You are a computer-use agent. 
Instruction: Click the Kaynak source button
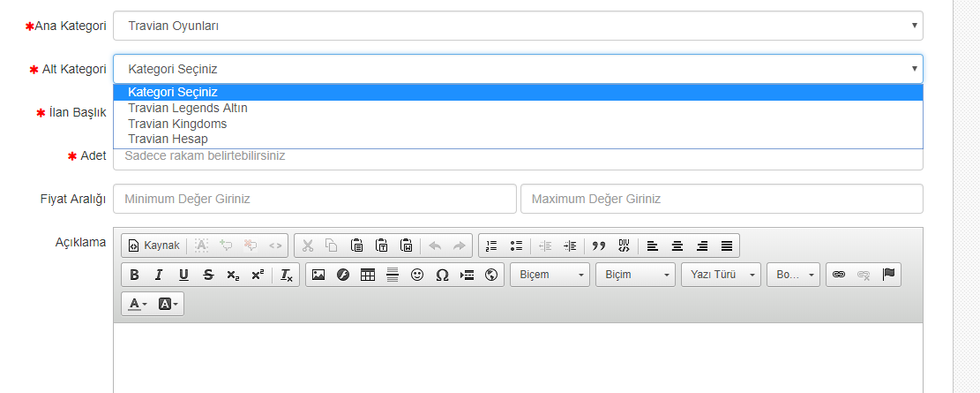click(153, 246)
